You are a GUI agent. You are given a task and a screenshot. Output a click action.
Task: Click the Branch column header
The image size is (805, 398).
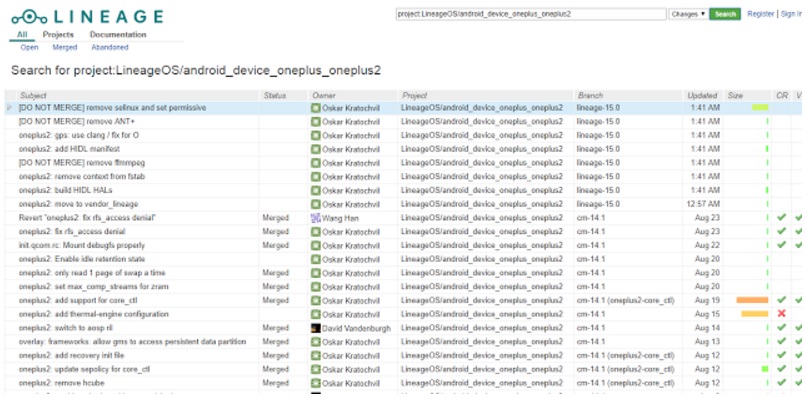[x=590, y=96]
